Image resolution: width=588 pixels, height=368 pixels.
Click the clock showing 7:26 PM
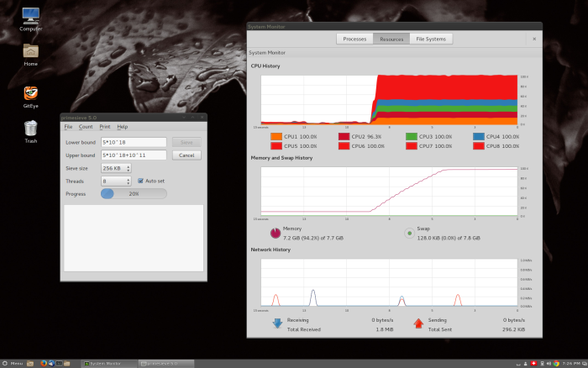[x=571, y=364]
